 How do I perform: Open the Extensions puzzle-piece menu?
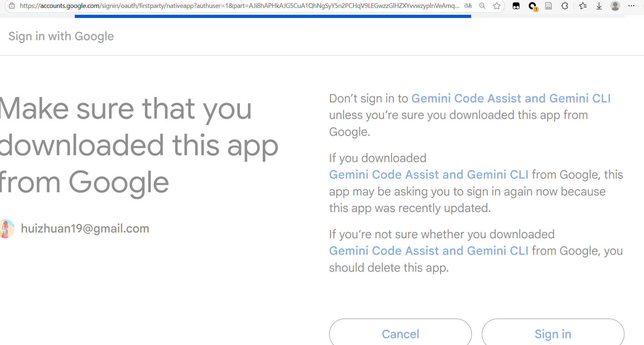[565, 6]
